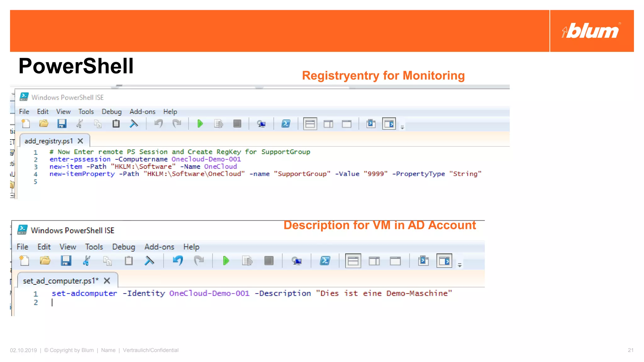Open Debug menu in lower ISE window
Screen dimensions: 644x362
point(124,247)
